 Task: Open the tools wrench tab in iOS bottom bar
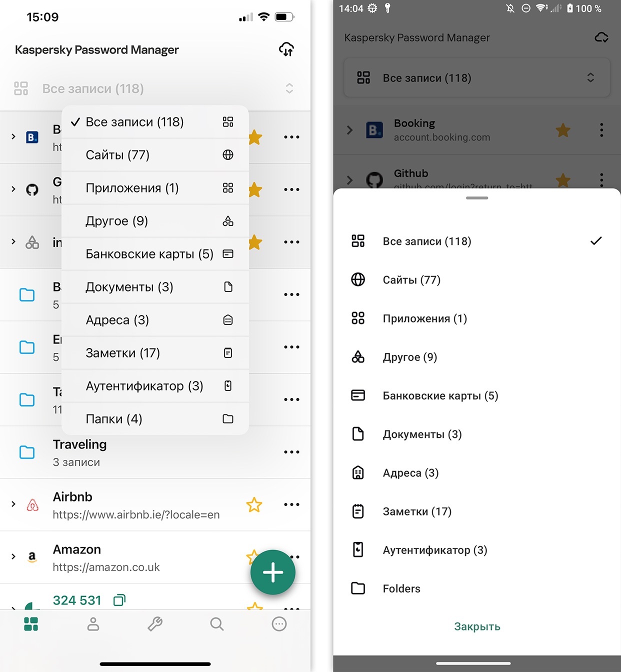click(155, 624)
